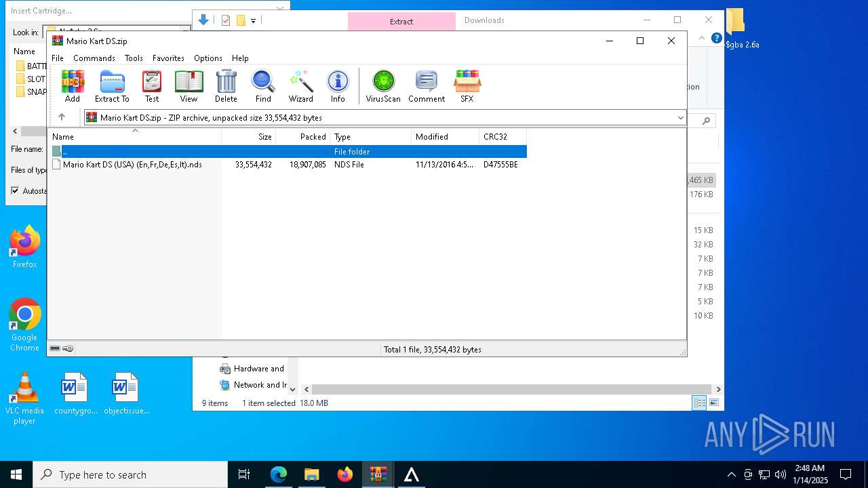Select Mario Kart DS (USA) .nds file
868x488 pixels.
pyautogui.click(x=288, y=165)
